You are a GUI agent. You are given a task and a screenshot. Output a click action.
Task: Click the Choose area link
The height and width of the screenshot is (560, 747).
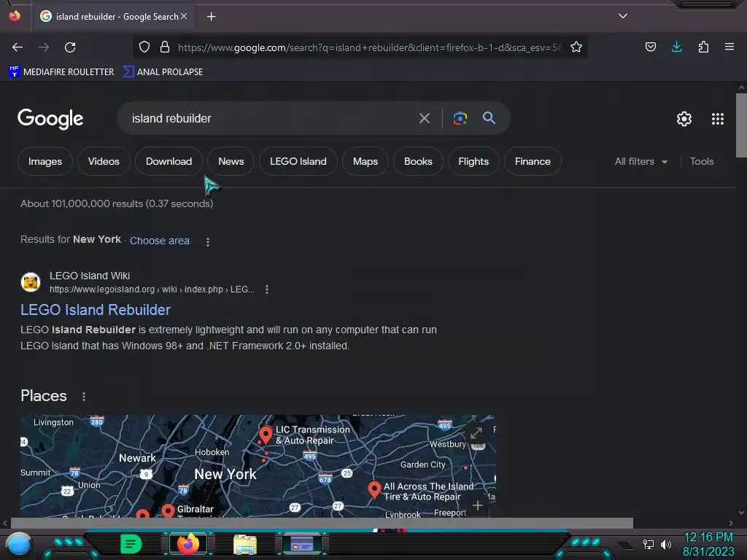pyautogui.click(x=160, y=241)
